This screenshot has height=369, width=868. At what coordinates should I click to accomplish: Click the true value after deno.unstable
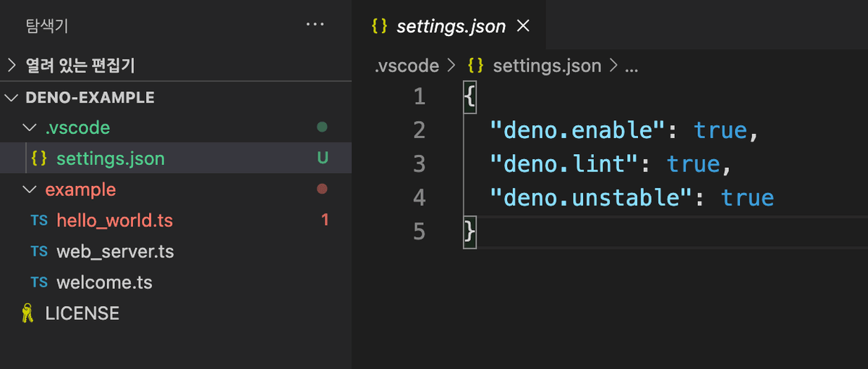coord(747,198)
